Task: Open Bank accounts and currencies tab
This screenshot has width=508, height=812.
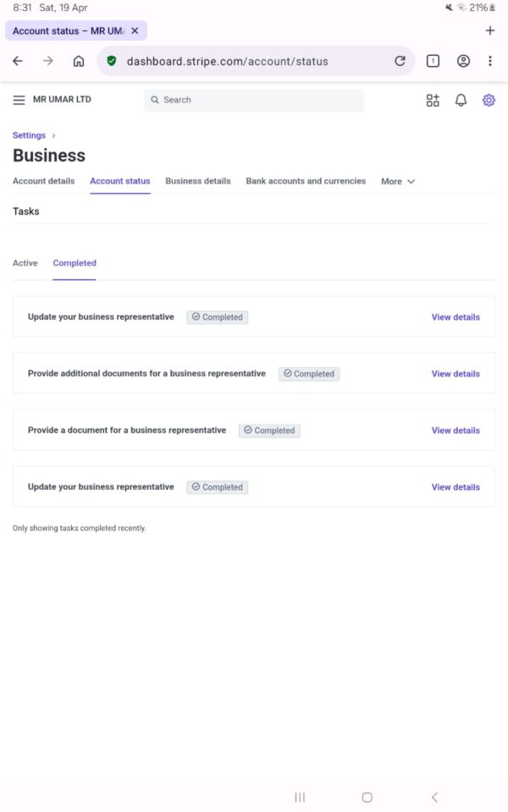Action: click(306, 181)
